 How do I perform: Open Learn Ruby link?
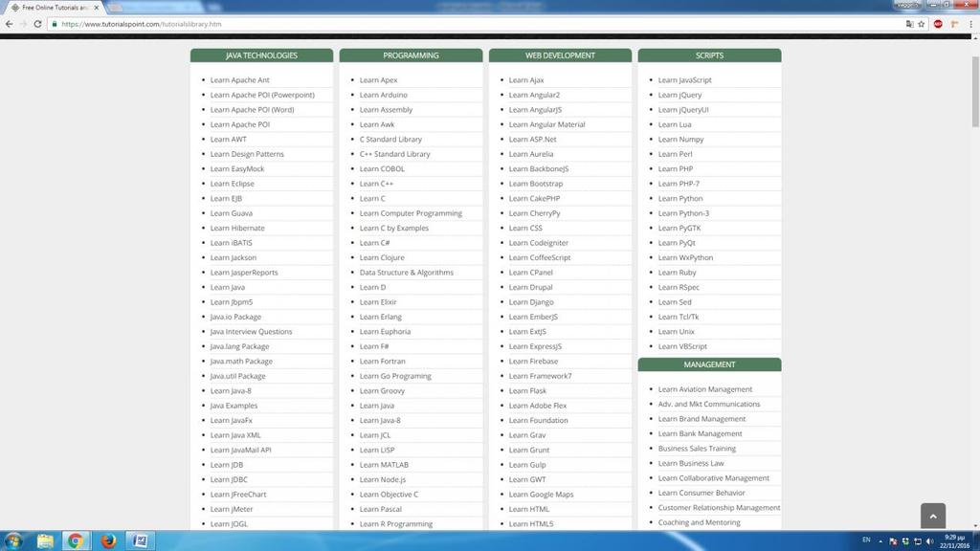[x=677, y=273]
